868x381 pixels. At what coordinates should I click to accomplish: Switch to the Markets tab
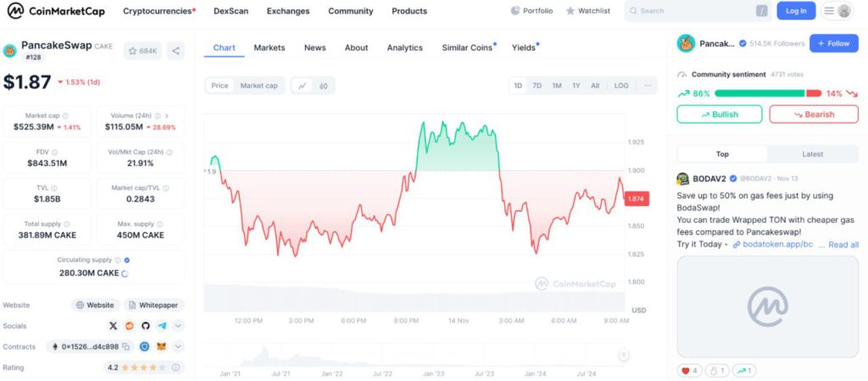coord(270,47)
